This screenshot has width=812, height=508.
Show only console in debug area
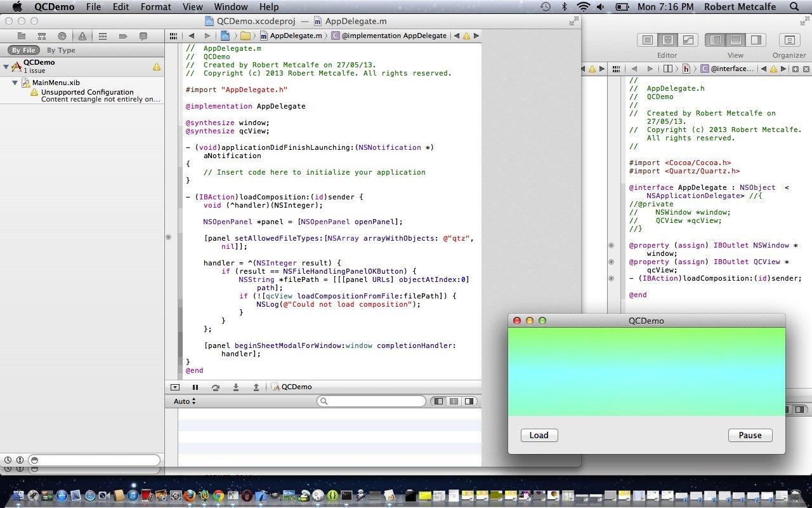469,401
